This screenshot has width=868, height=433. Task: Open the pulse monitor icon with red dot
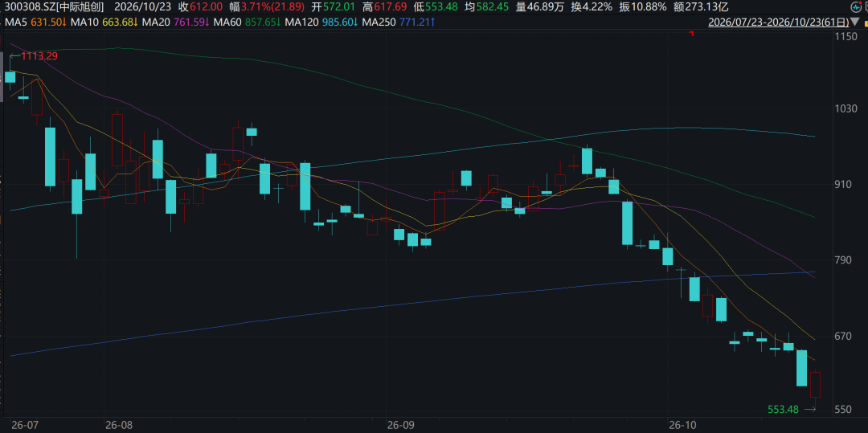[858, 7]
